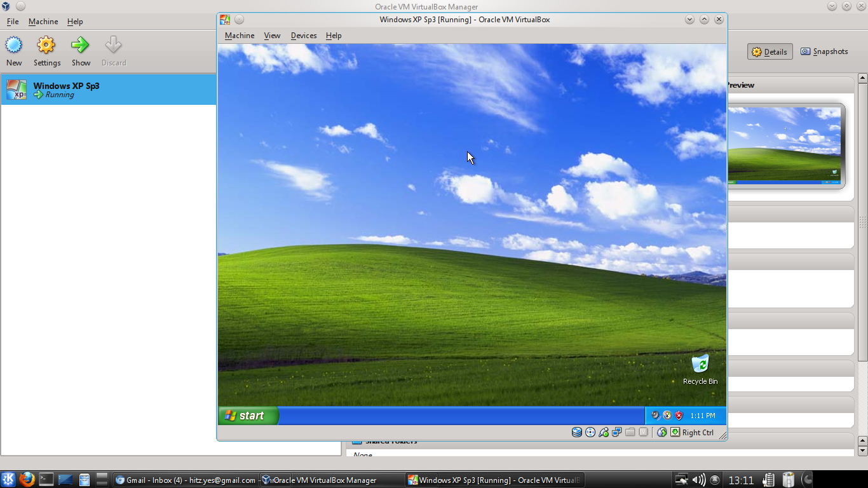The width and height of the screenshot is (868, 488).
Task: Click the mouse integration status icon
Action: tap(661, 432)
